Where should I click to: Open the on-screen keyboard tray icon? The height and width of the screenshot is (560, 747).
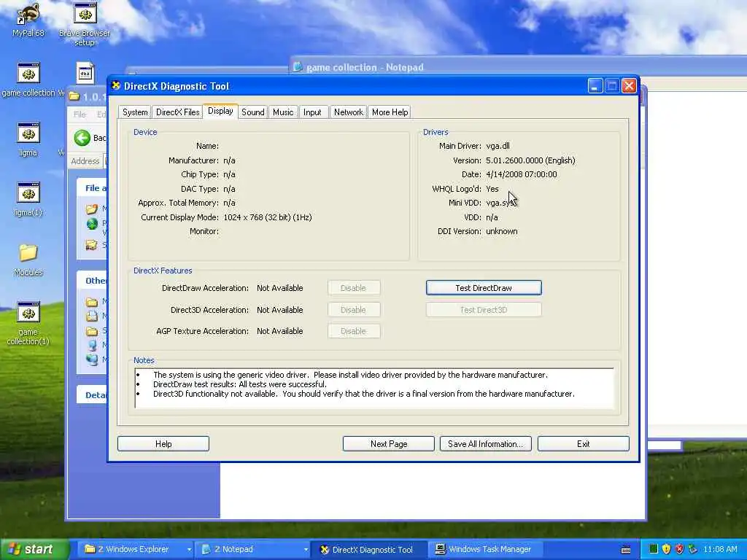[x=626, y=550]
